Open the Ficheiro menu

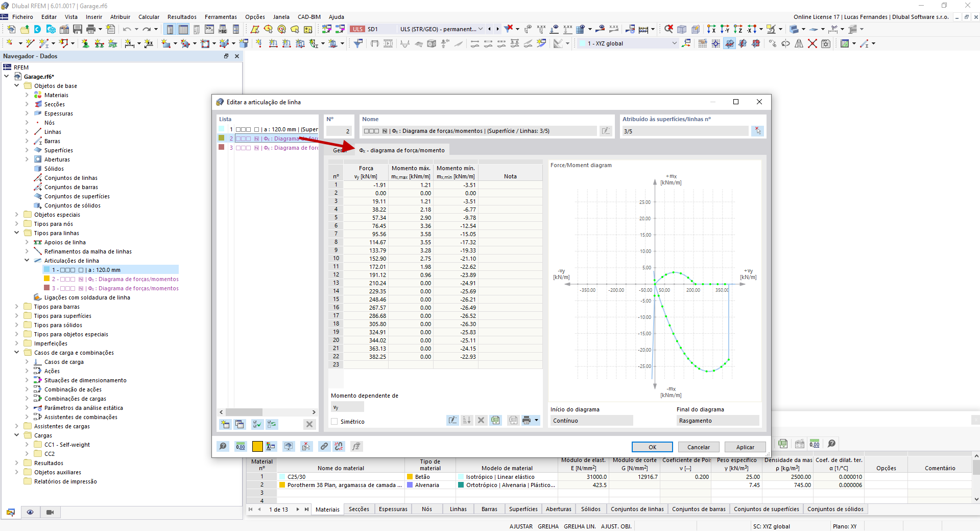pyautogui.click(x=22, y=17)
